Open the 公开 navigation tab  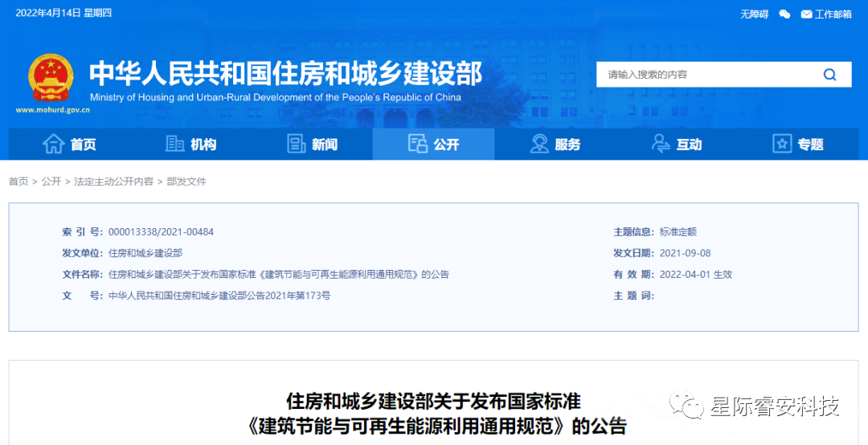[x=433, y=145]
